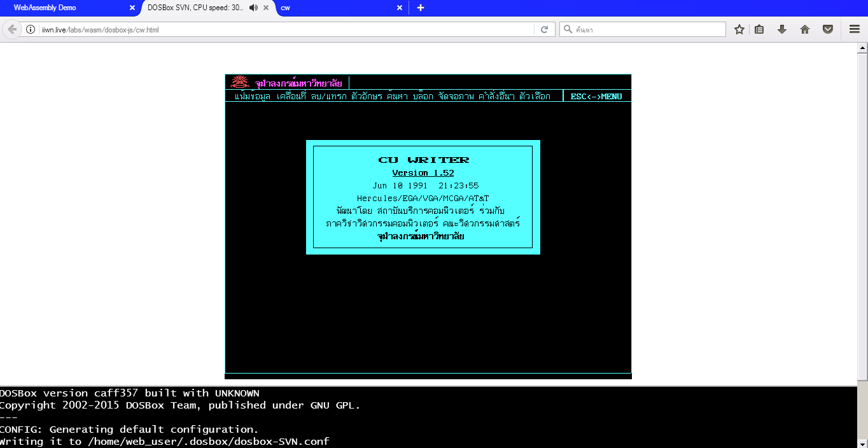The height and width of the screenshot is (448, 868).
Task: Open the คำสั่งอื่นๆ menu
Action: click(496, 96)
